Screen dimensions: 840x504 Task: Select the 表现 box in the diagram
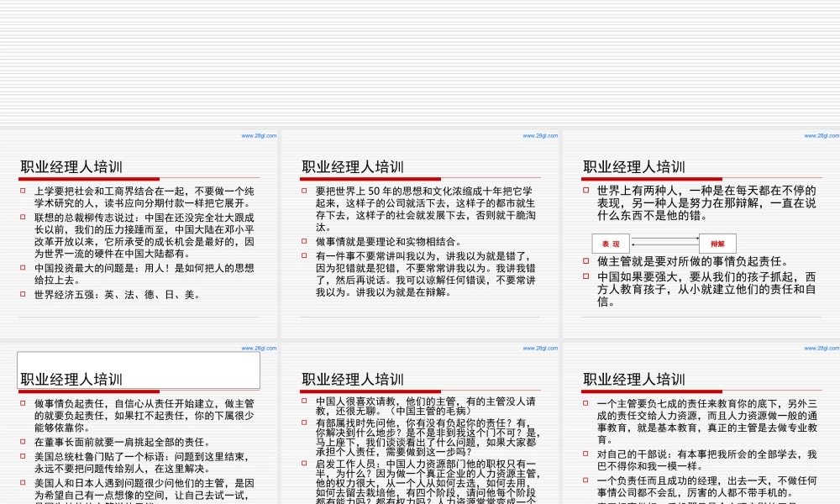(611, 244)
